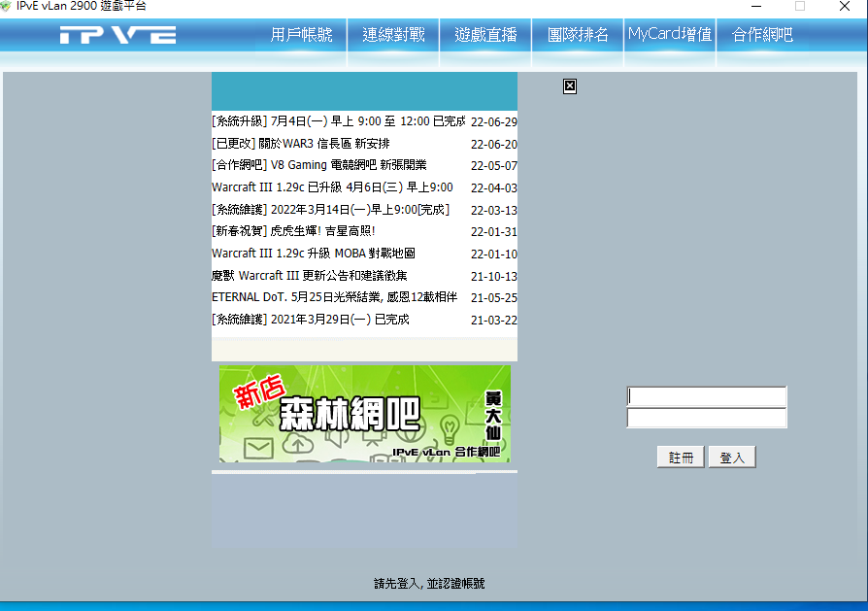Viewport: 868px width, 611px height.
Task: Click the 登入 login button
Action: click(x=732, y=457)
